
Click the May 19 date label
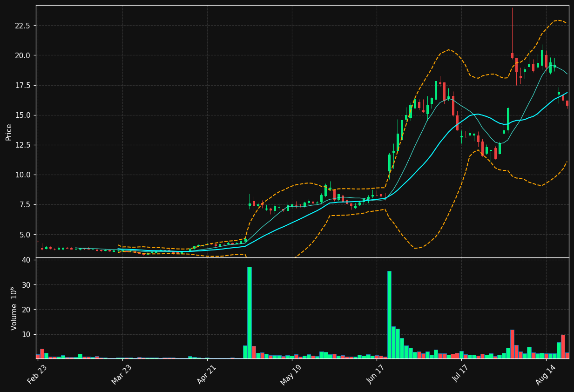[x=291, y=374]
